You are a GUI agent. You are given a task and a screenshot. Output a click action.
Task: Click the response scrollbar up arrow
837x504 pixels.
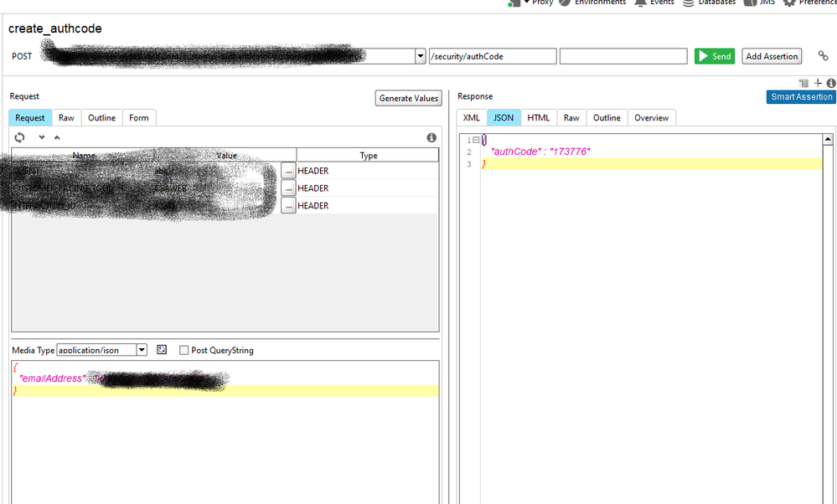point(828,139)
